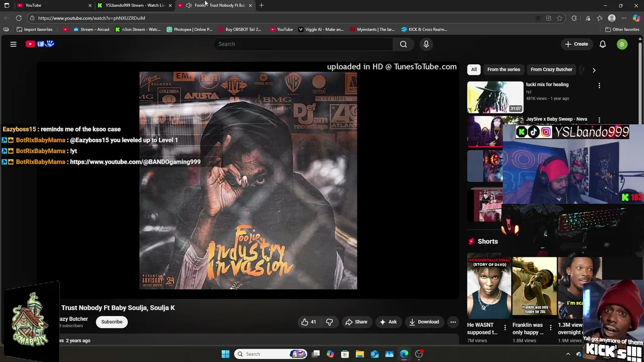Open Microsoft Store from the taskbar
Screen dimensions: 644x362
point(345,354)
